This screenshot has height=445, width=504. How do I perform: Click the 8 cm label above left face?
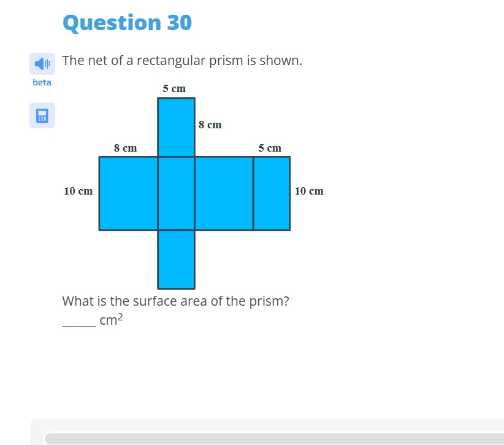point(125,148)
